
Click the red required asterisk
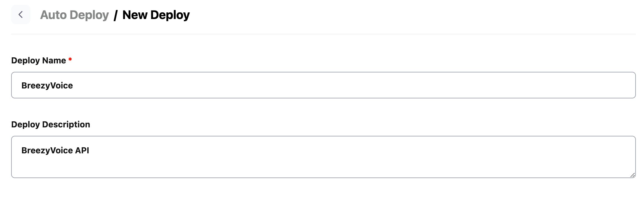[x=70, y=59]
